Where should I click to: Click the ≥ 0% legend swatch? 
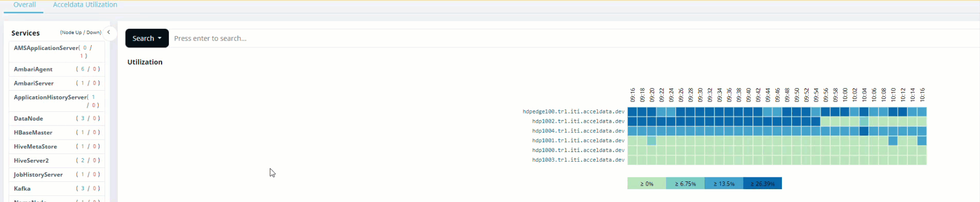pos(646,183)
